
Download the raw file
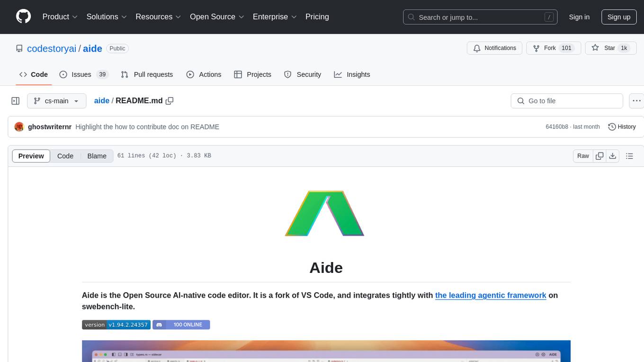click(613, 156)
